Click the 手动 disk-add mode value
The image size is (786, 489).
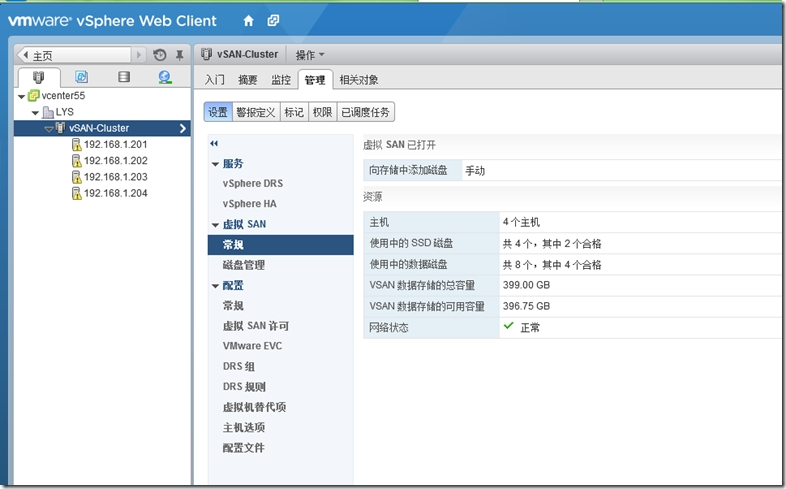[475, 170]
